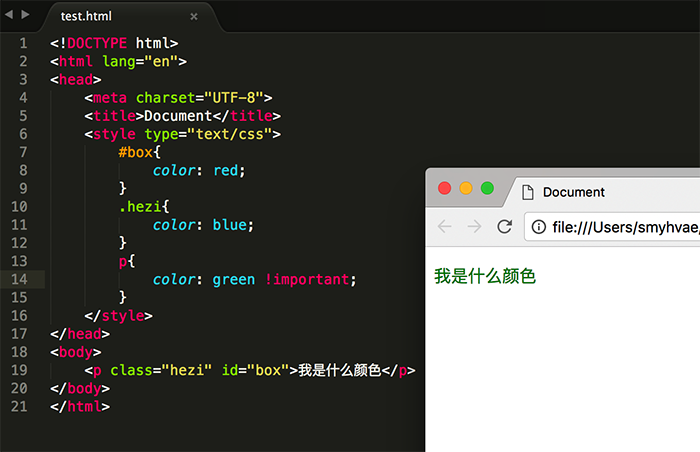700x452 pixels.
Task: Focus the file:///Users address bar
Action: [620, 227]
